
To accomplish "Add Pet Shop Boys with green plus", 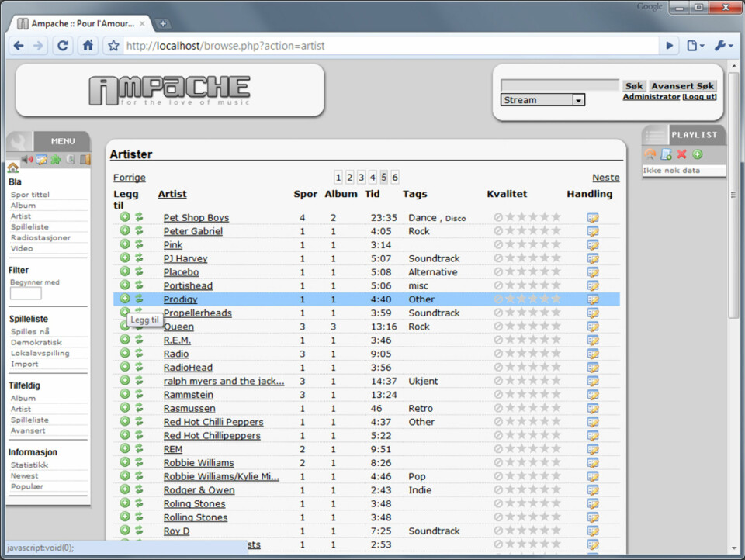I will coord(125,217).
